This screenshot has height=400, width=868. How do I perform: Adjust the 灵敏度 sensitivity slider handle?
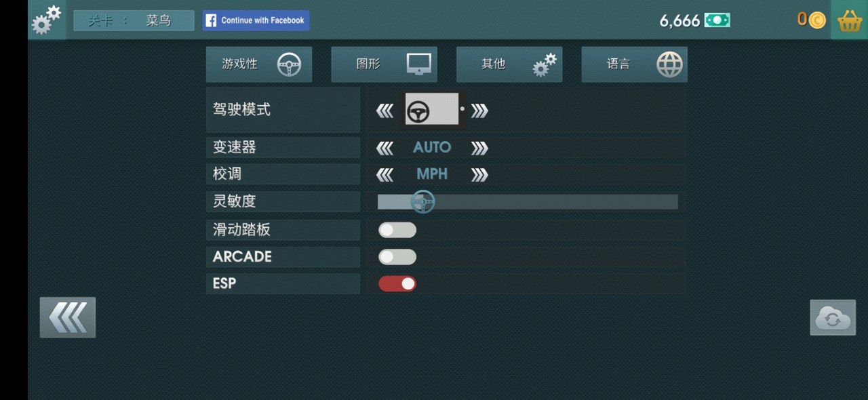point(422,201)
